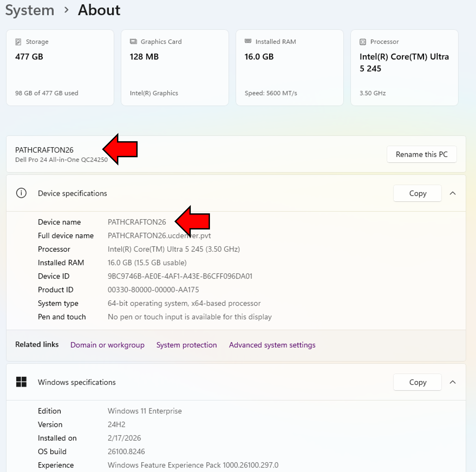Open the Storage 477 GB card
The image size is (476, 472).
tap(60, 68)
